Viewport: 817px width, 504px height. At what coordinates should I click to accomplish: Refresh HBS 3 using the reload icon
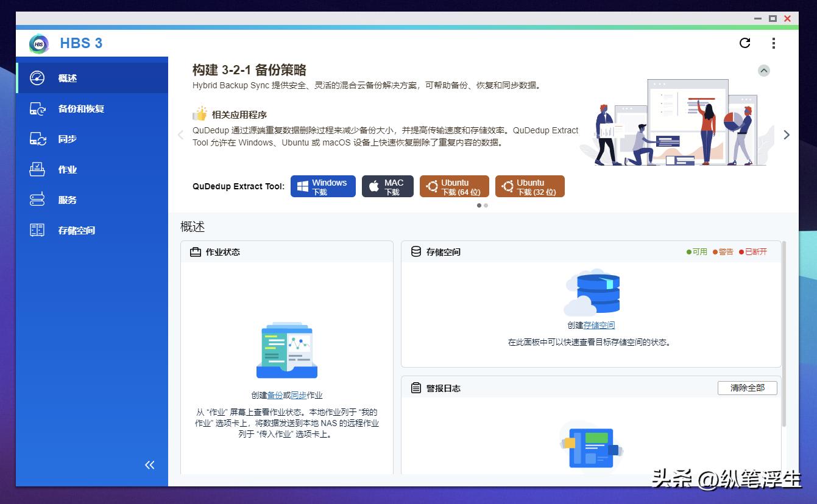tap(744, 43)
